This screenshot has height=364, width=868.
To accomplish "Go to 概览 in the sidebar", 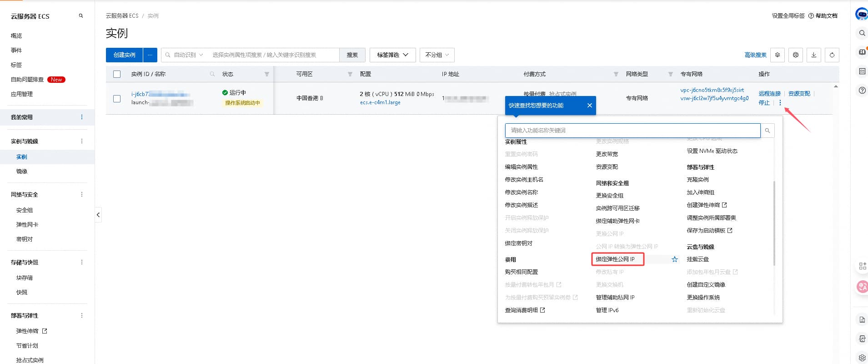I will coord(16,35).
